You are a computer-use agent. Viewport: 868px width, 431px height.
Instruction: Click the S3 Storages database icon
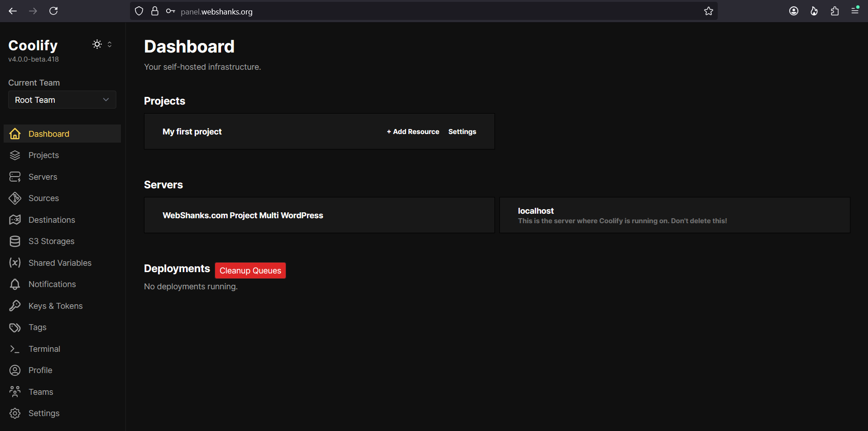[15, 241]
